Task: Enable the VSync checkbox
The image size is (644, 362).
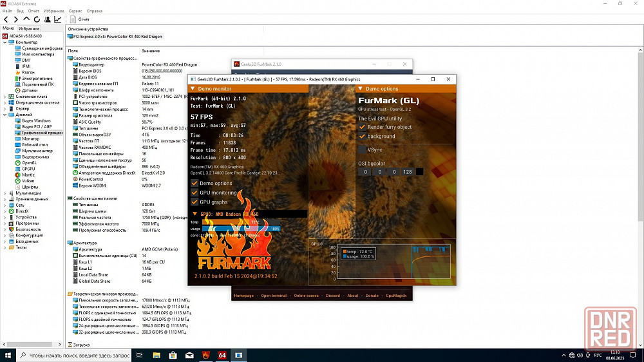Action: coord(362,149)
